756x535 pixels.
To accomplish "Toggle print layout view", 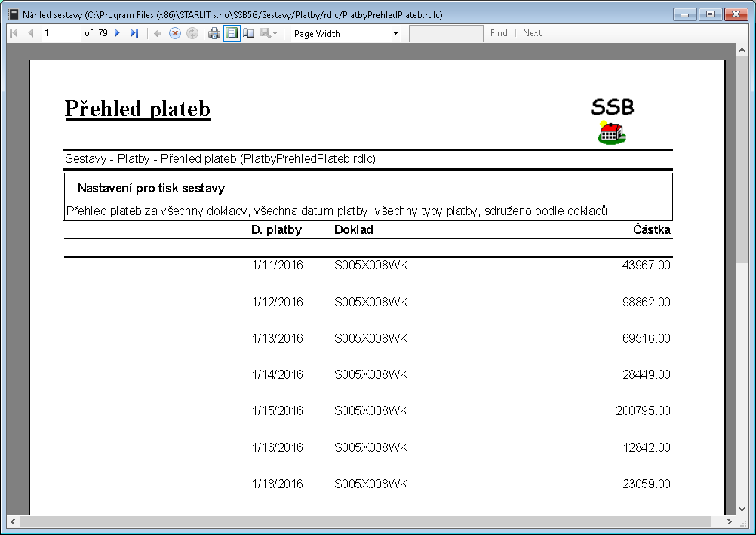I will (x=232, y=33).
